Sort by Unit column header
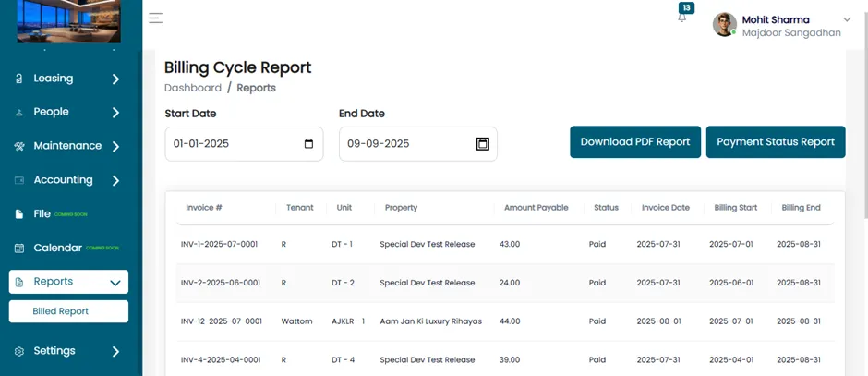The width and height of the screenshot is (868, 376). pos(344,208)
